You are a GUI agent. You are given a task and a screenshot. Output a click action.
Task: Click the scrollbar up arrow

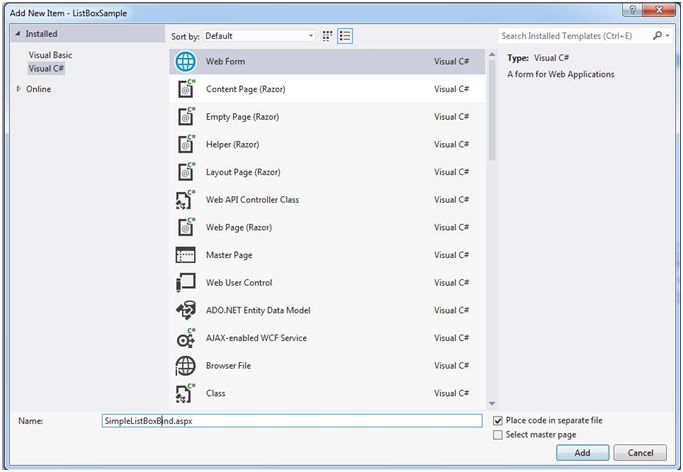coord(492,54)
